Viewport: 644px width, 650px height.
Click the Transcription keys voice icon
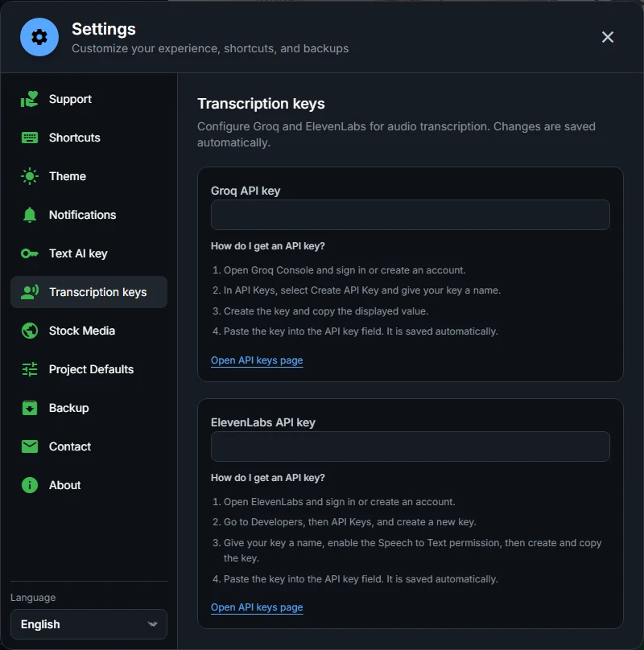click(30, 292)
